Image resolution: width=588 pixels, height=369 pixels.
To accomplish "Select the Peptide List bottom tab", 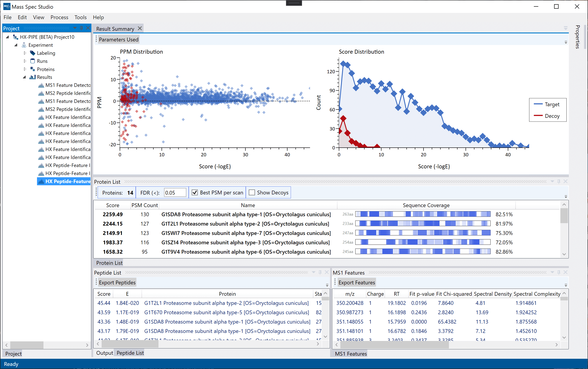I will 130,353.
